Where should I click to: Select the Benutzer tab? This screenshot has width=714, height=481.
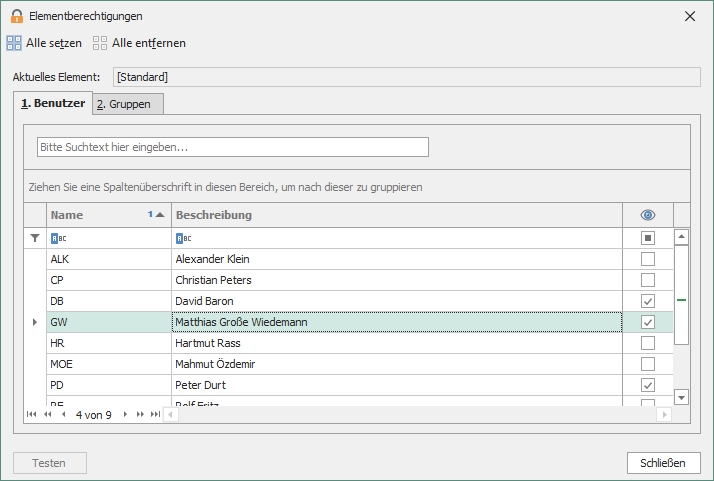click(x=53, y=103)
